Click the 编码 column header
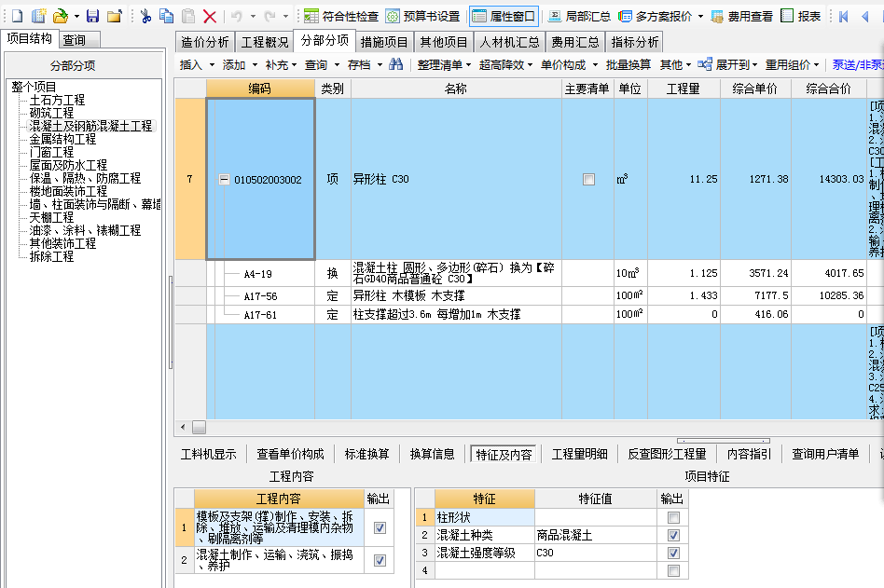 click(x=260, y=89)
